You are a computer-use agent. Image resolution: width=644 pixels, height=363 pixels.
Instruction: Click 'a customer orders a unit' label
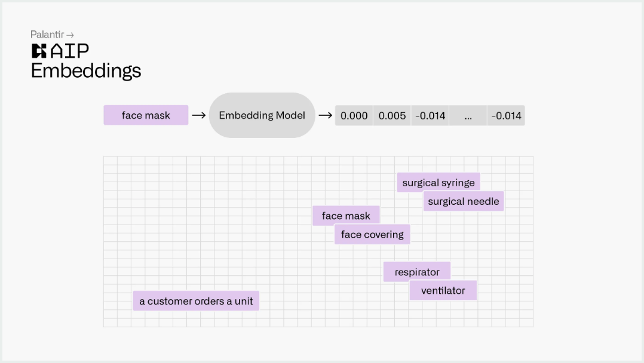coord(196,301)
